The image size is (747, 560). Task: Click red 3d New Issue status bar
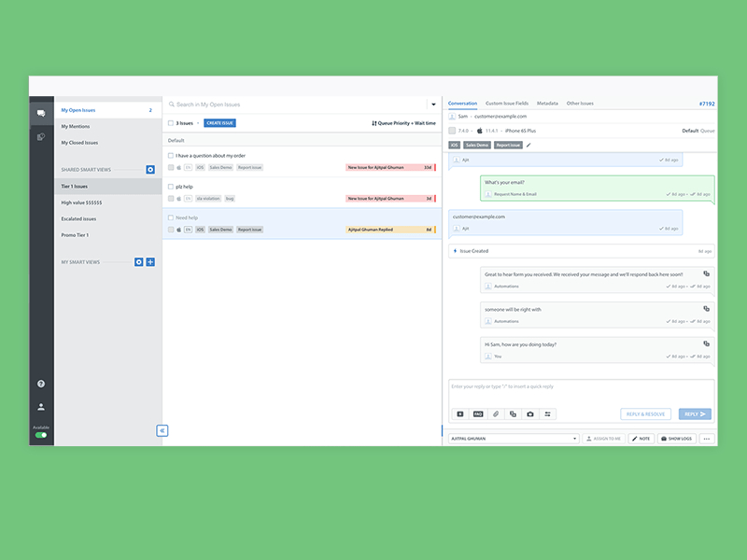(x=390, y=198)
